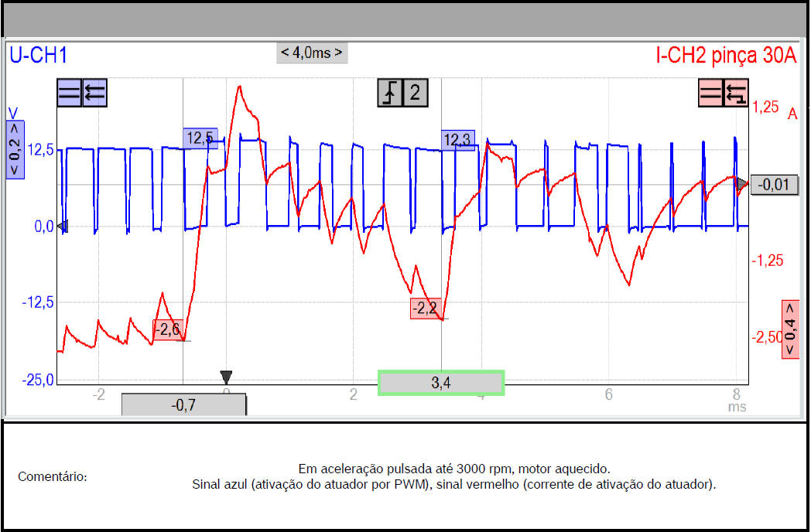The width and height of the screenshot is (811, 532).
Task: Click the -0,7 time cursor box
Action: (183, 404)
